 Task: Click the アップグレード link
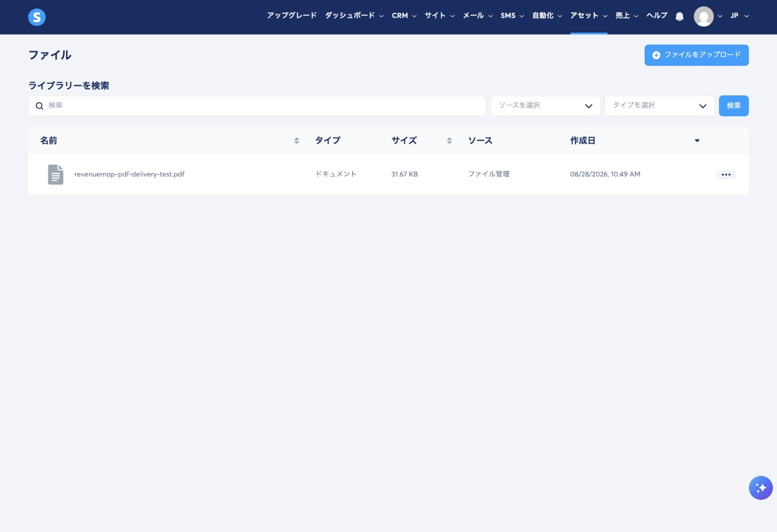[291, 16]
